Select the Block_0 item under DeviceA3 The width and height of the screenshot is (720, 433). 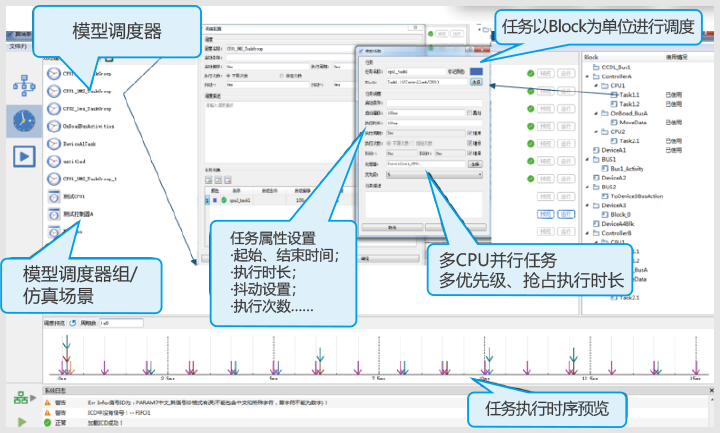click(x=619, y=214)
